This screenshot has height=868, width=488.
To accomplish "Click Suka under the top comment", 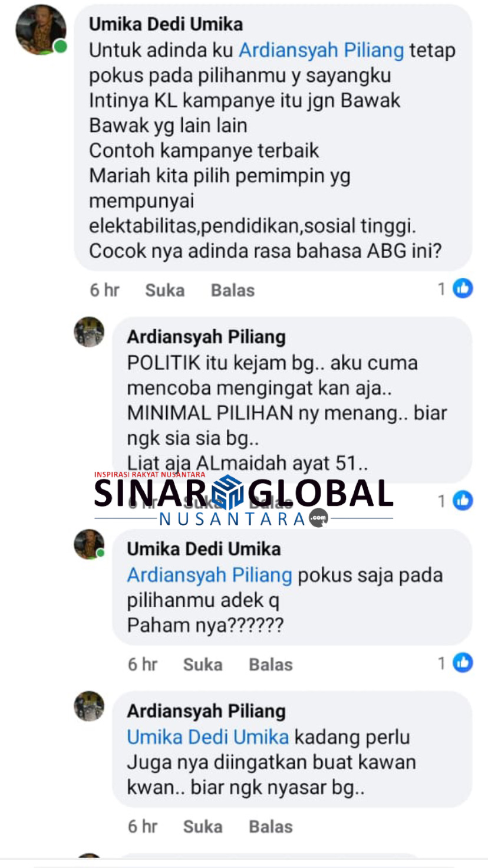I will tap(165, 290).
